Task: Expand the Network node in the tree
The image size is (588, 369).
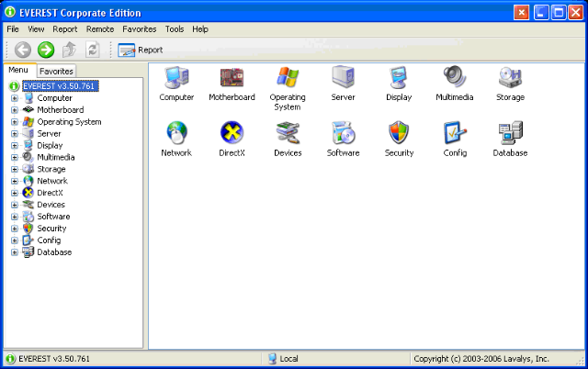Action: [15, 182]
